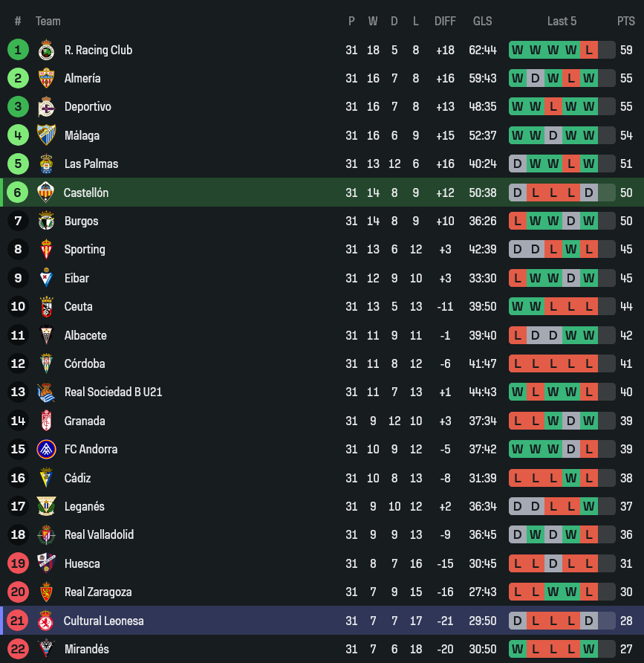The height and width of the screenshot is (663, 644).
Task: Click Racing Club's most recent loss marker
Action: pos(589,50)
